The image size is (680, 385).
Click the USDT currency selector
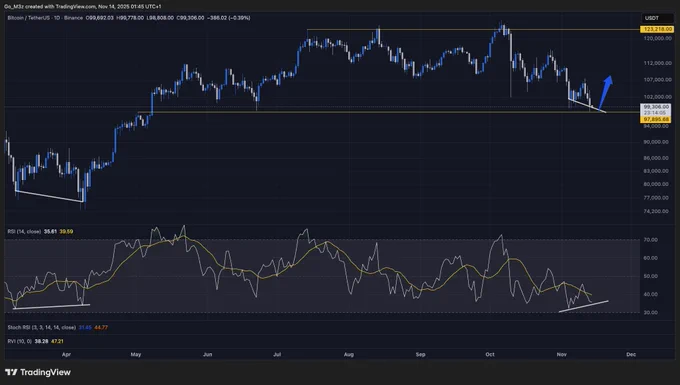657,18
